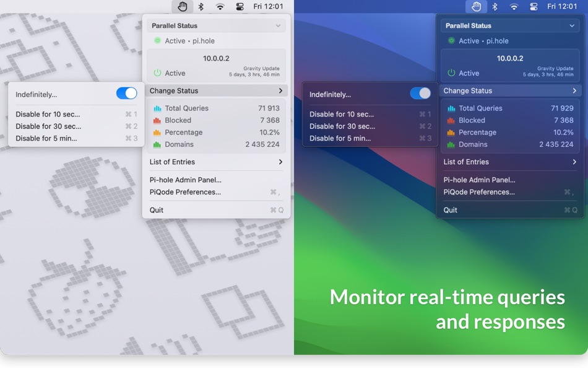Toggle the Indefinitely switch in the light submenu
Screen dimensions: 588x368
[x=126, y=93]
